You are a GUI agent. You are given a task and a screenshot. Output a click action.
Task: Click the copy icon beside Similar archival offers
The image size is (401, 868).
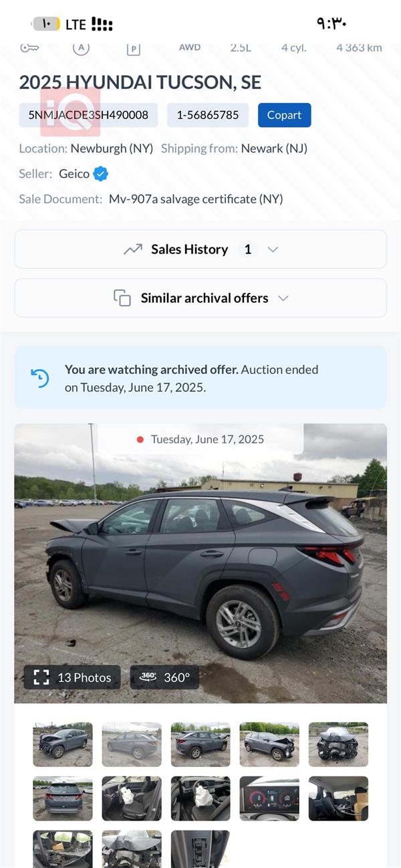pyautogui.click(x=122, y=298)
